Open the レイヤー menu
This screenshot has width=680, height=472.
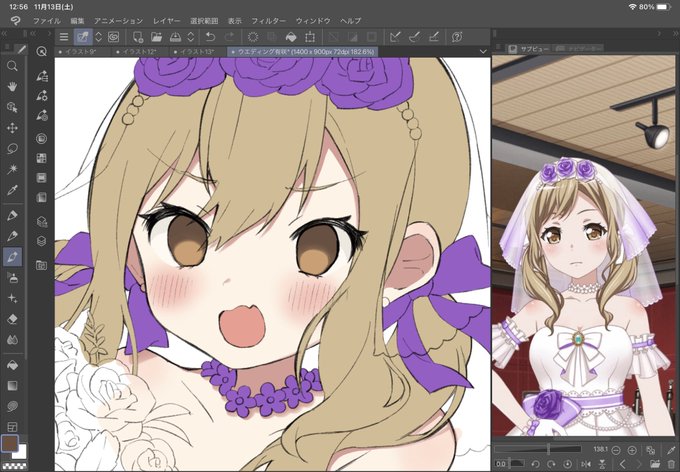(167, 21)
